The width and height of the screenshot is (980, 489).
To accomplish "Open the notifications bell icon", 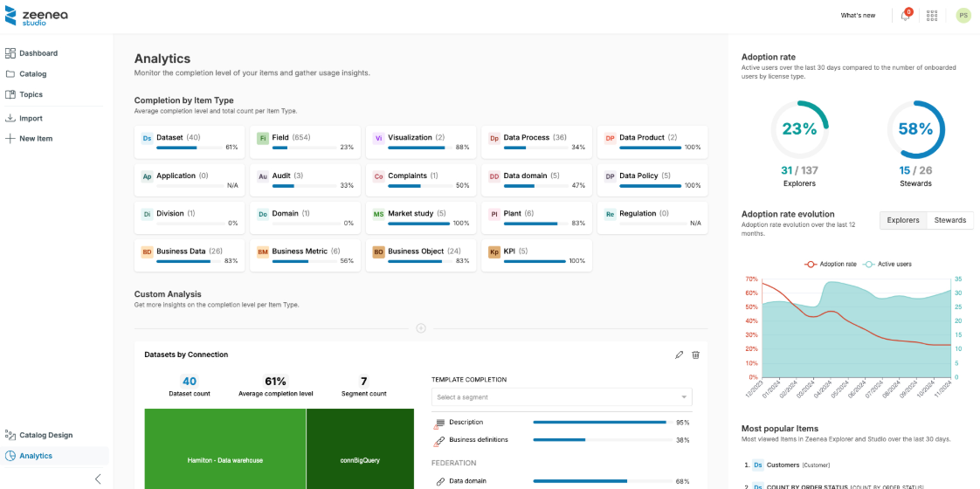I will 905,16.
